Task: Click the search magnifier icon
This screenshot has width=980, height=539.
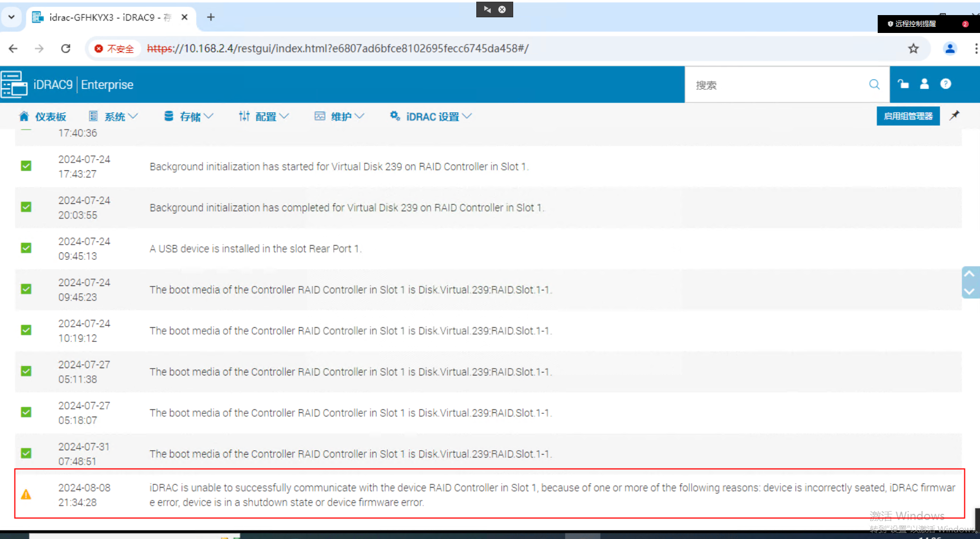Action: click(874, 84)
